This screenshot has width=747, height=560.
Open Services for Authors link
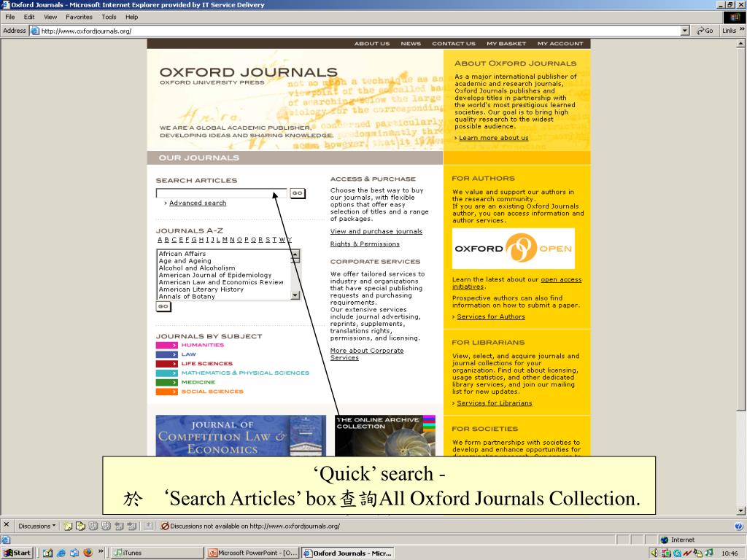(x=491, y=316)
